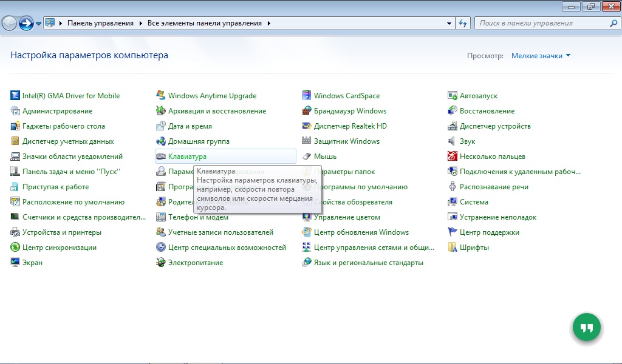Open the Windows Anytime Upgrade icon

pyautogui.click(x=160, y=95)
